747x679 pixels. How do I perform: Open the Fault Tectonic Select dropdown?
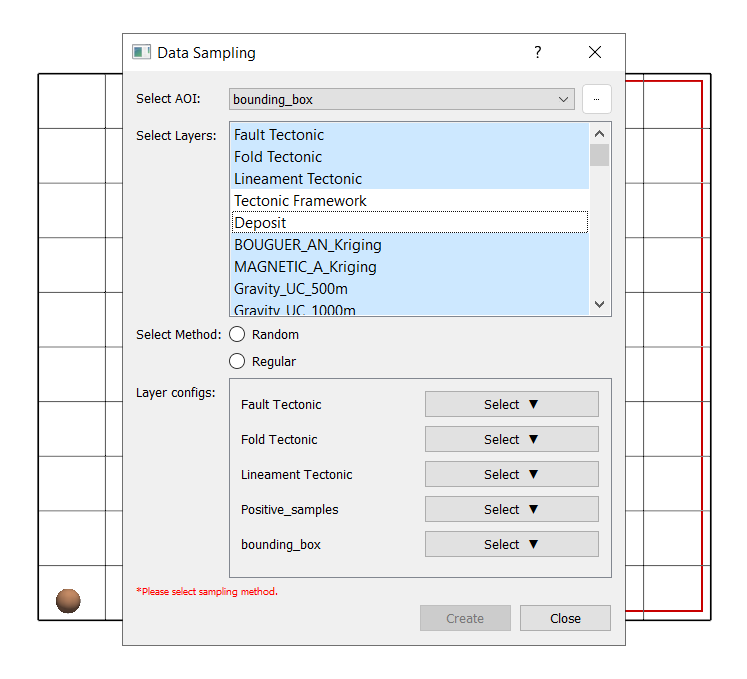tap(511, 404)
